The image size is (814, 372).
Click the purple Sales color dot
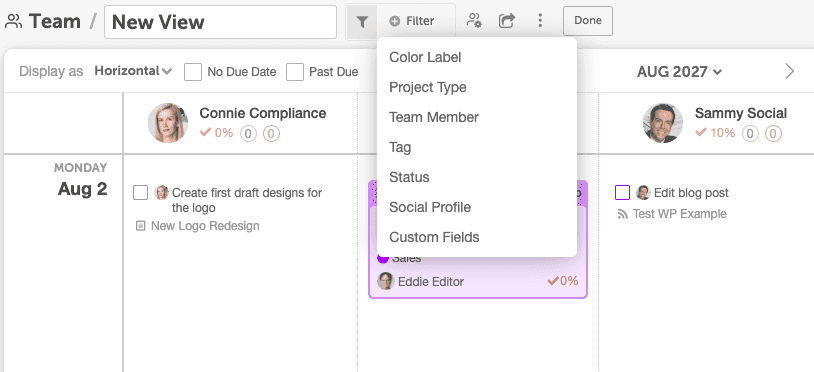383,258
